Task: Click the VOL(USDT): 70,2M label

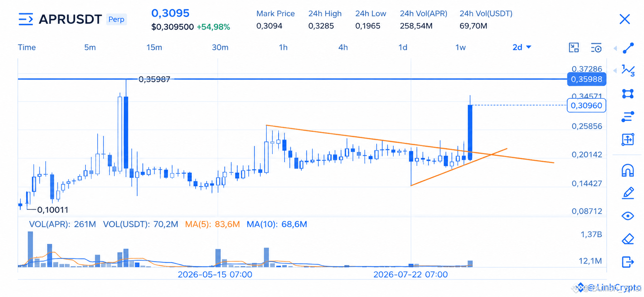Action: tap(141, 224)
